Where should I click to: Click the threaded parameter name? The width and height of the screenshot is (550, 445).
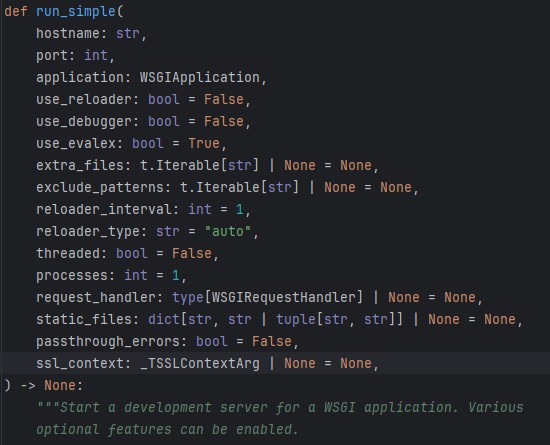(68, 254)
